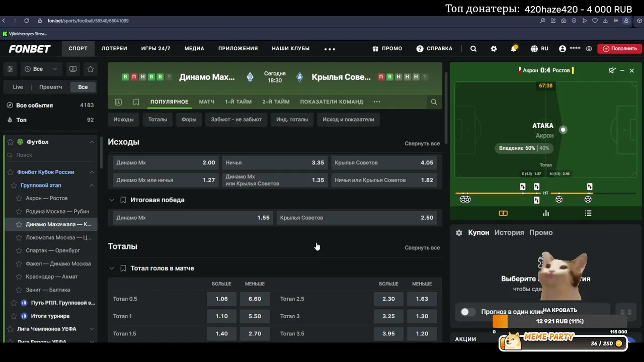Bet on Динамо Мх win at 2.00
The height and width of the screenshot is (362, 644).
click(x=166, y=163)
